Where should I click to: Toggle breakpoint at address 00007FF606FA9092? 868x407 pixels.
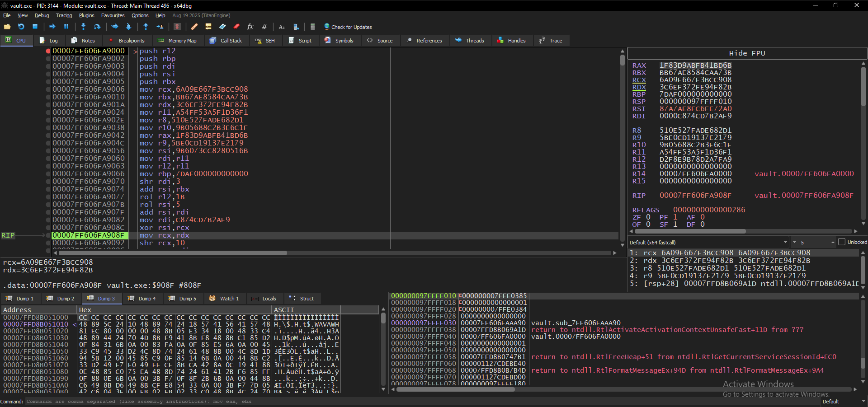point(48,243)
